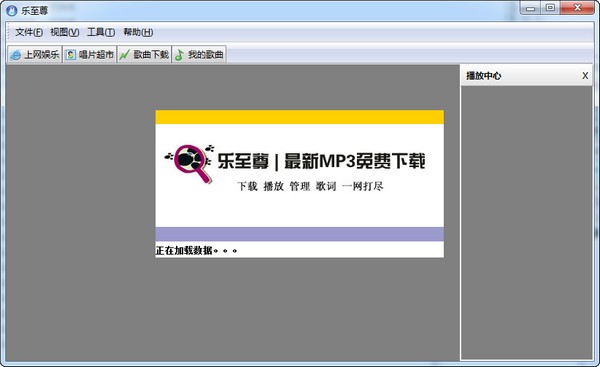The width and height of the screenshot is (600, 367).
Task: Open the 文件(F) menu
Action: [29, 32]
